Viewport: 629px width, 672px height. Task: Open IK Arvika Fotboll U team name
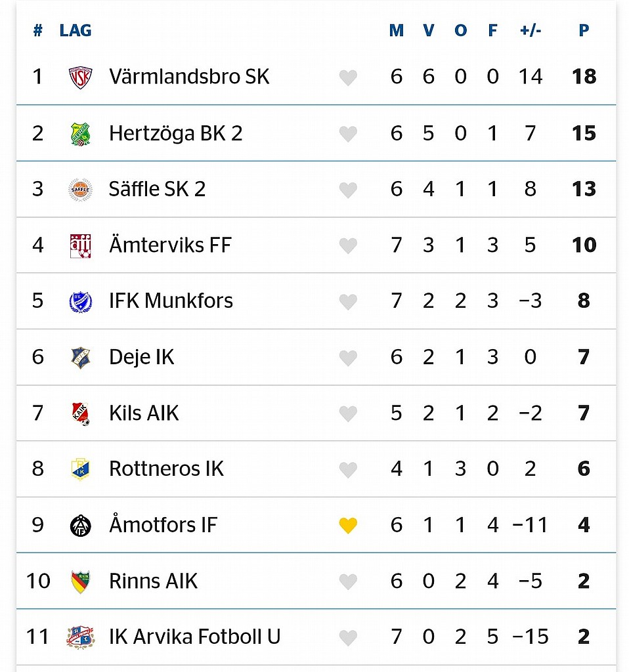[x=194, y=637]
